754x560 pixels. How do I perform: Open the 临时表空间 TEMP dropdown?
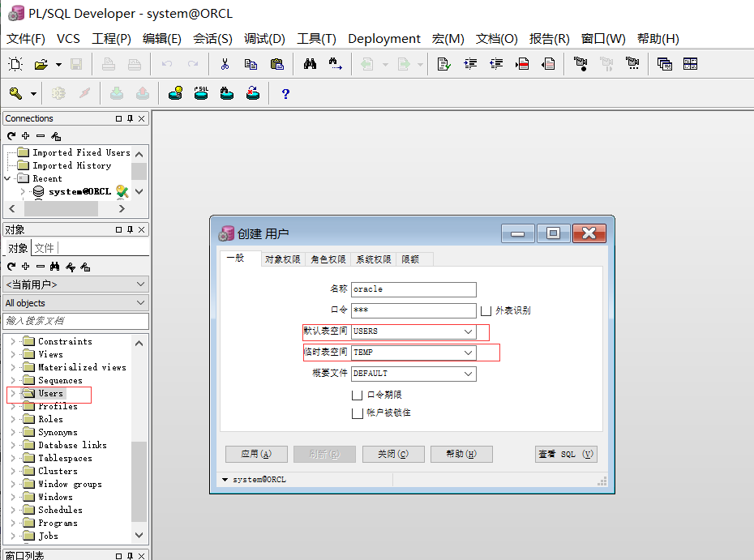[468, 353]
